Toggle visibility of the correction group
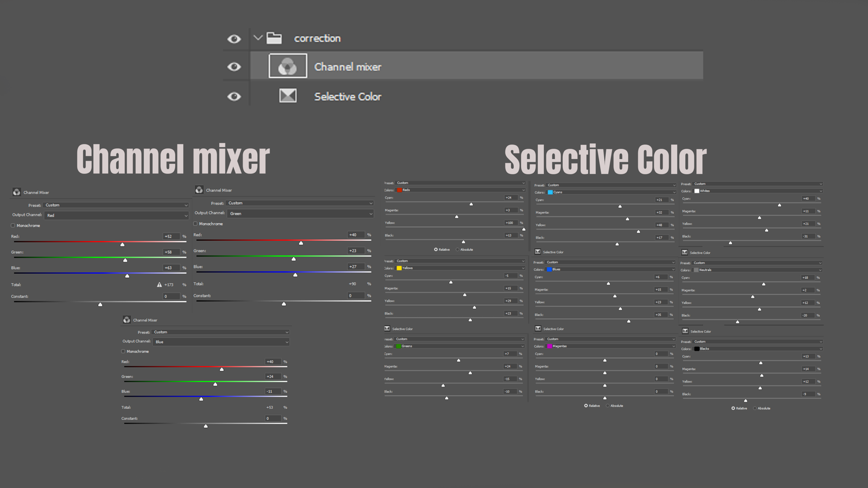This screenshot has height=488, width=868. (x=234, y=38)
